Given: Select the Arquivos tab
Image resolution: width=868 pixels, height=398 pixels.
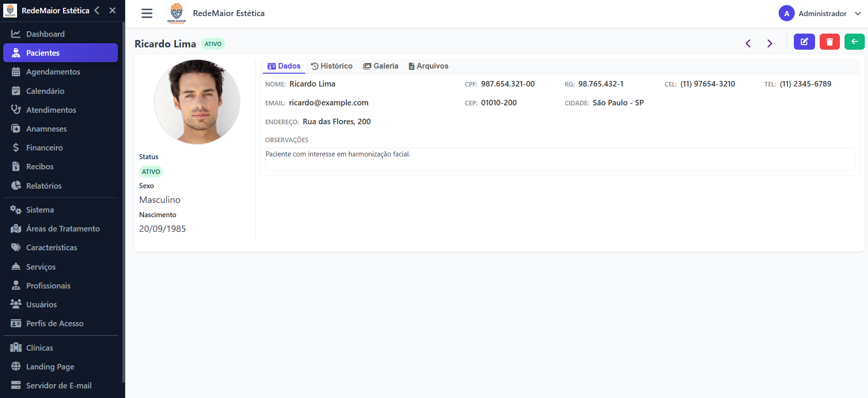Looking at the screenshot, I should [428, 66].
